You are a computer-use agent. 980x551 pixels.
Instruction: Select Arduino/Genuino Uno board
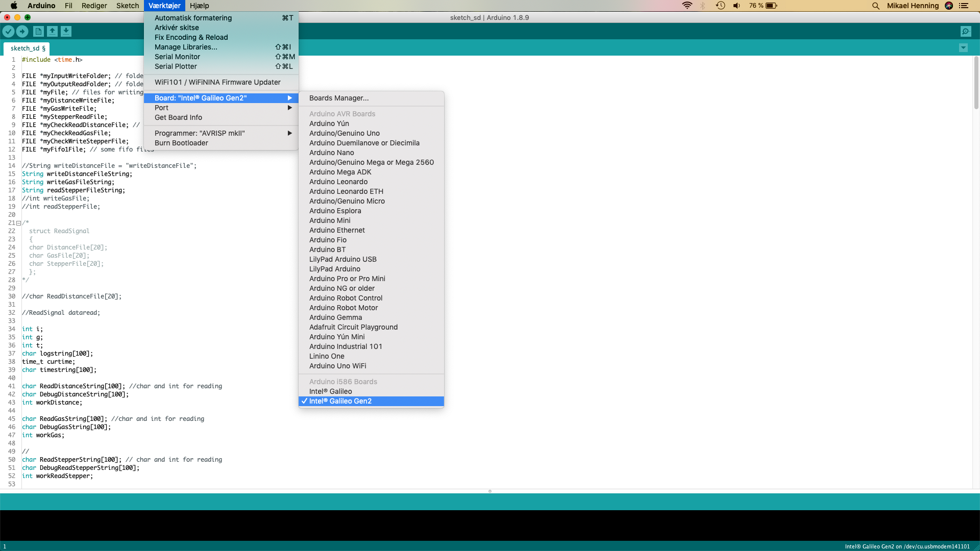pos(371,133)
